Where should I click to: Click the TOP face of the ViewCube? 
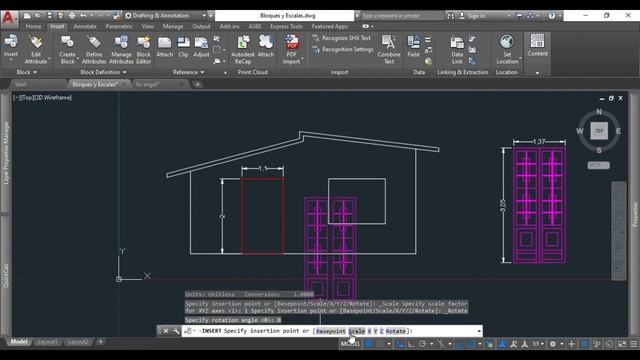pos(599,131)
